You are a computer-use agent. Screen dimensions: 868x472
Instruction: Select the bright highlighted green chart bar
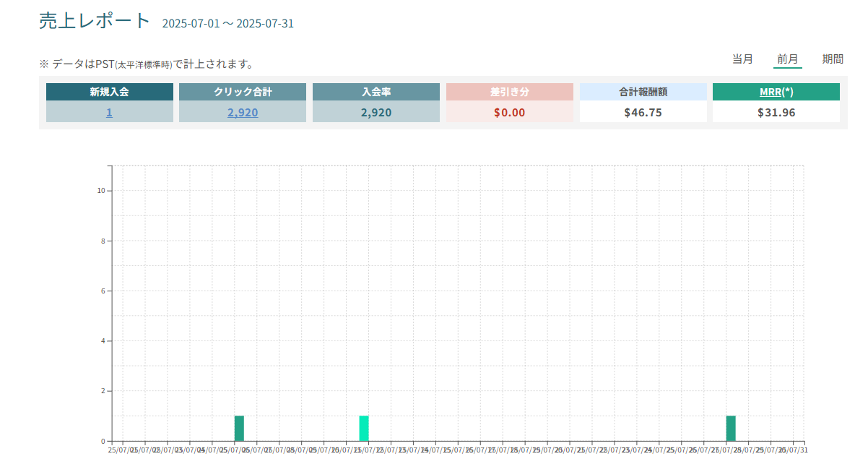[x=364, y=429]
